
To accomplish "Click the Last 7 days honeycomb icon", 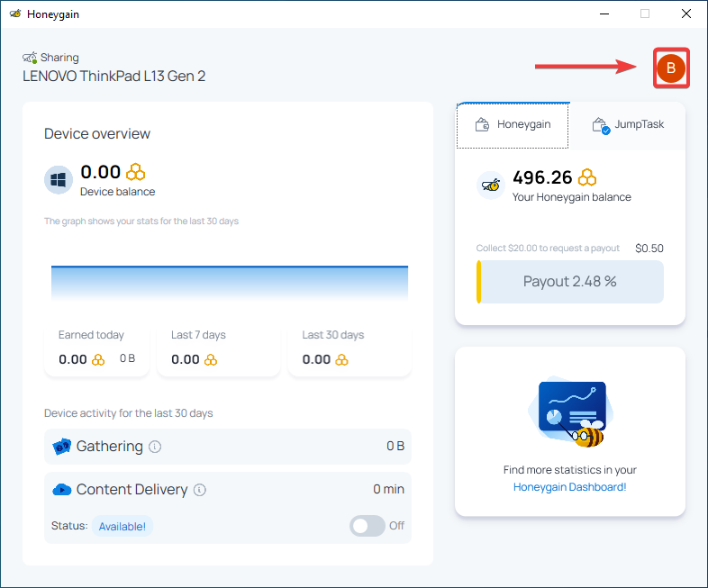I will point(211,359).
